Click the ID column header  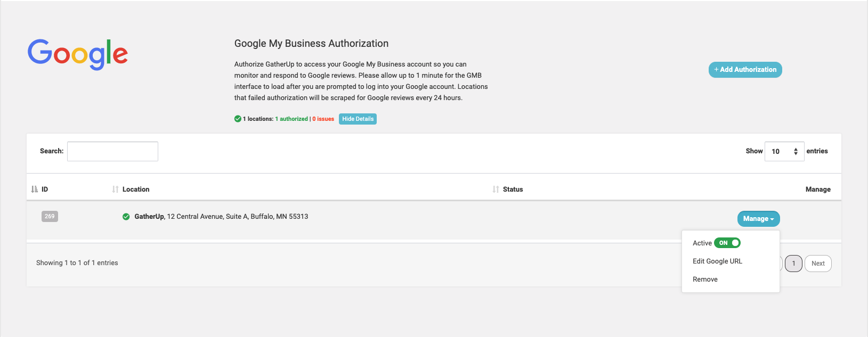45,189
